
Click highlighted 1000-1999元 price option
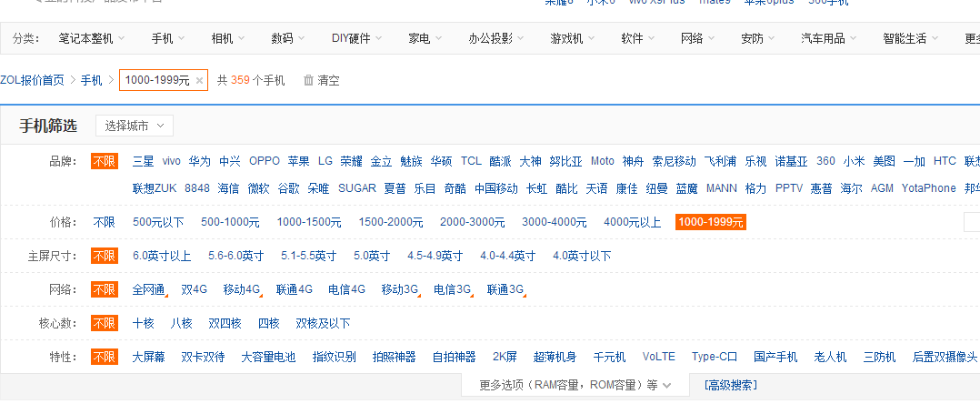point(711,222)
